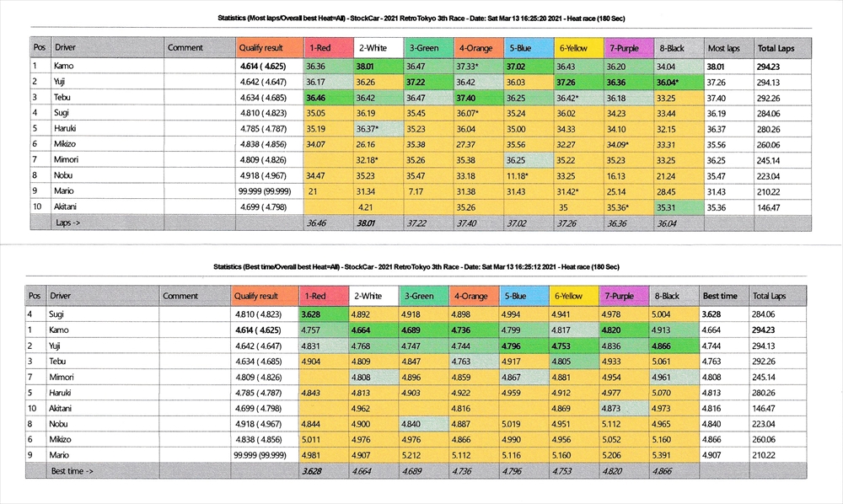The image size is (843, 504).
Task: Select the 7-Purple lane header in the Best time table
Action: coord(623,296)
